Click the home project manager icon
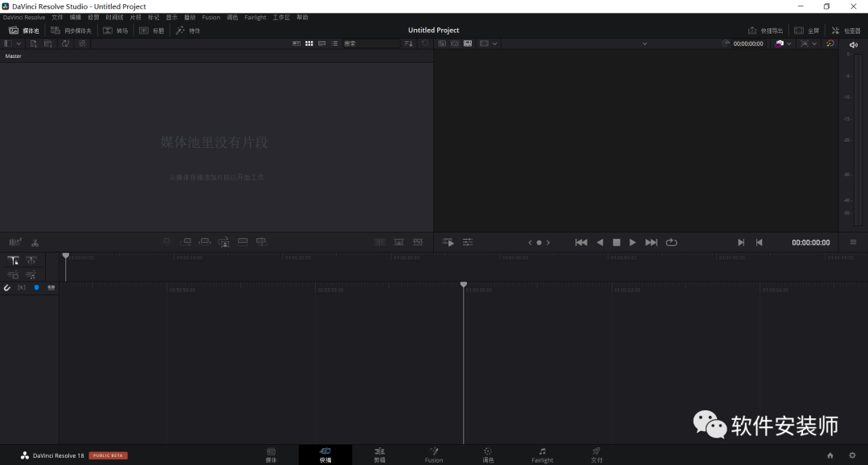This screenshot has width=868, height=465. coord(830,455)
